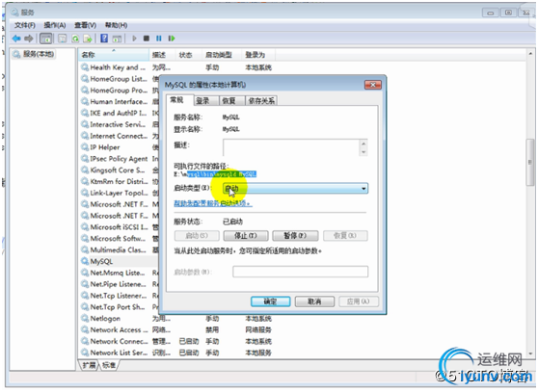The width and height of the screenshot is (538, 392).
Task: Click inside the 描述 text box
Action: tap(291, 147)
